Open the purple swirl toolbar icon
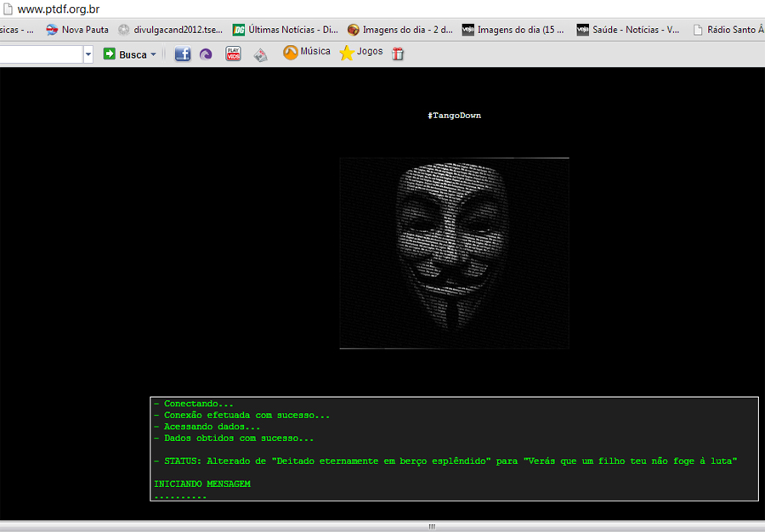 point(206,54)
